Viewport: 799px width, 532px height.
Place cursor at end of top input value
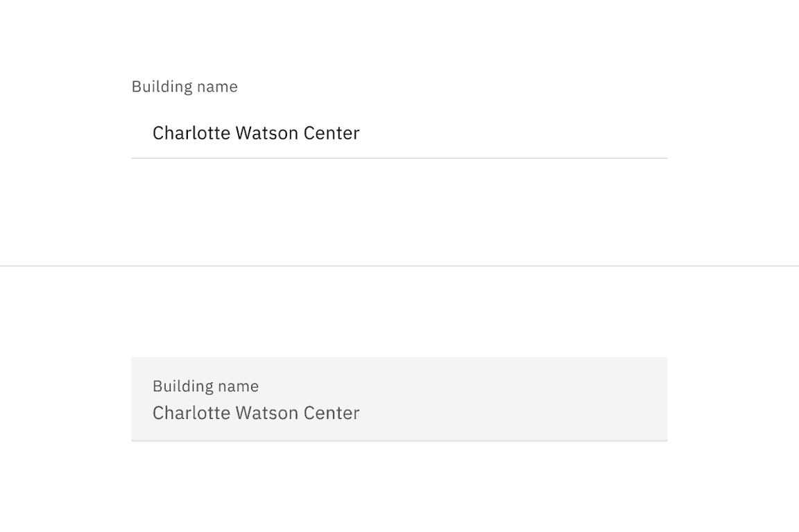pyautogui.click(x=360, y=132)
